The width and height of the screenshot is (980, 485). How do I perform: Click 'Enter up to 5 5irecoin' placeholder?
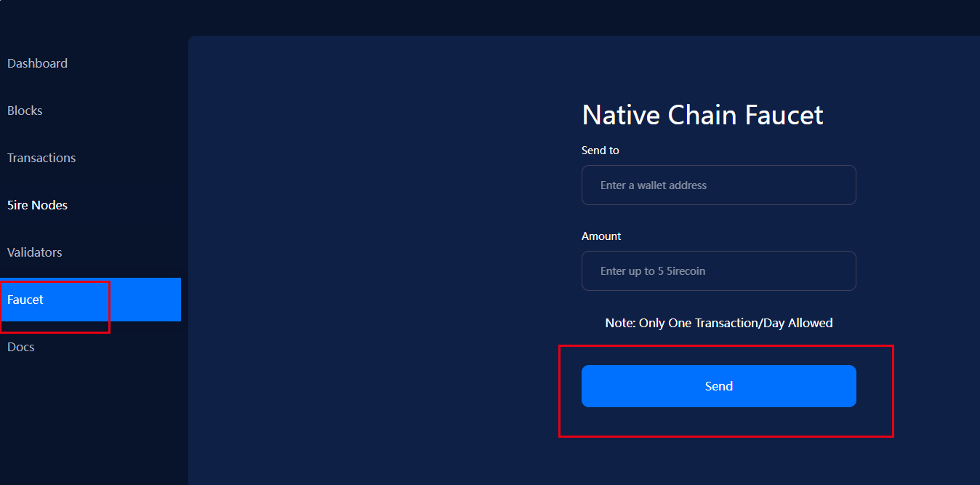click(652, 271)
